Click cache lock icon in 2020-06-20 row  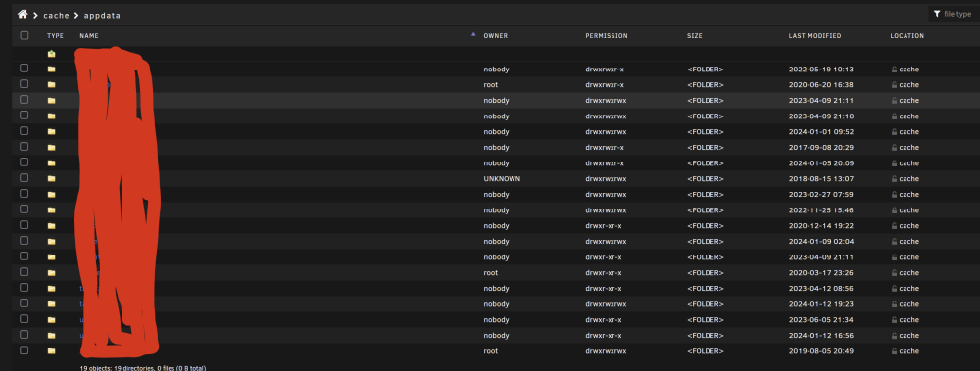(x=894, y=85)
